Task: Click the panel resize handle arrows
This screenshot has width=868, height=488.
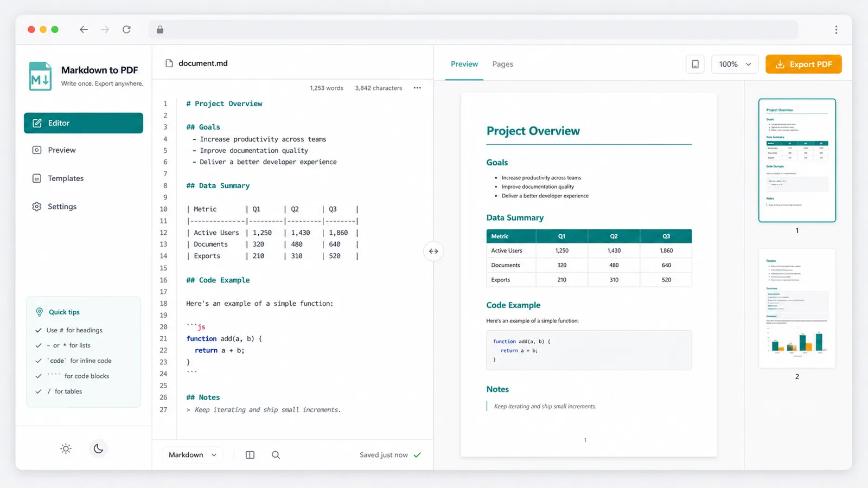Action: 433,251
